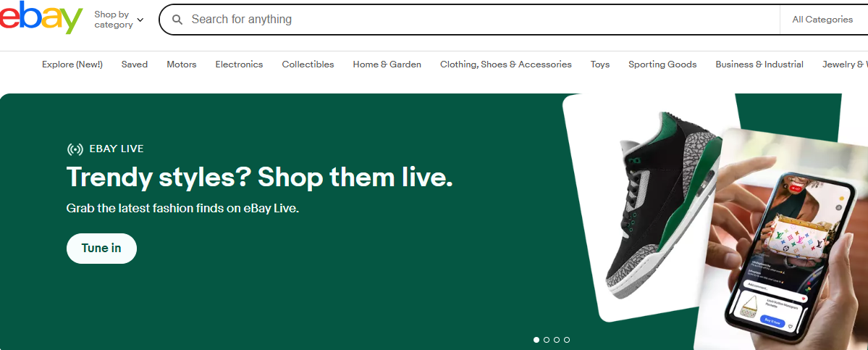Click 'Grab the latest fashion finds' text
Screen dimensions: 868x350
182,209
